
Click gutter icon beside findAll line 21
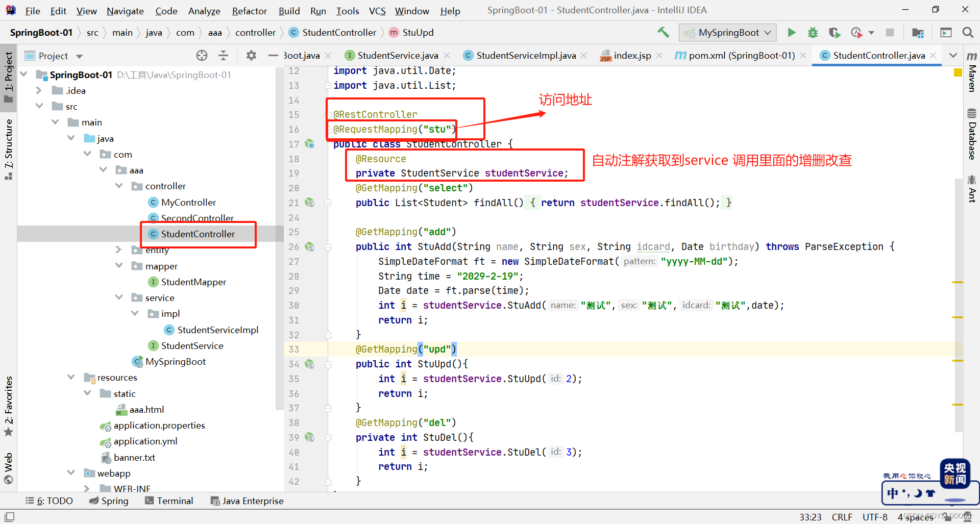click(x=310, y=203)
